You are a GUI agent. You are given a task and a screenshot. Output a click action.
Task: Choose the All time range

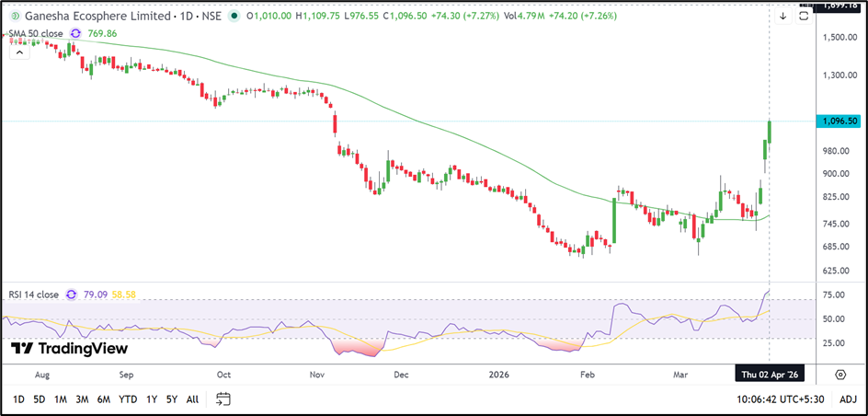[x=192, y=399]
